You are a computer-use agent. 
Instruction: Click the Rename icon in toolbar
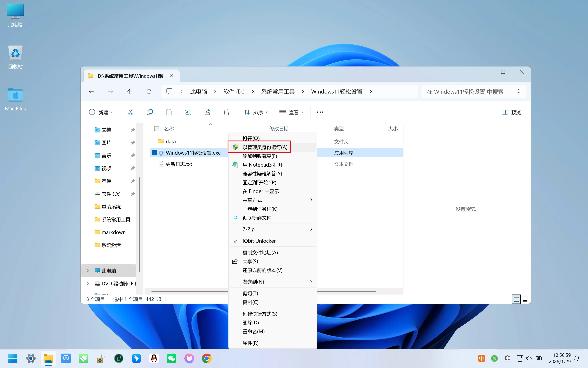(188, 112)
